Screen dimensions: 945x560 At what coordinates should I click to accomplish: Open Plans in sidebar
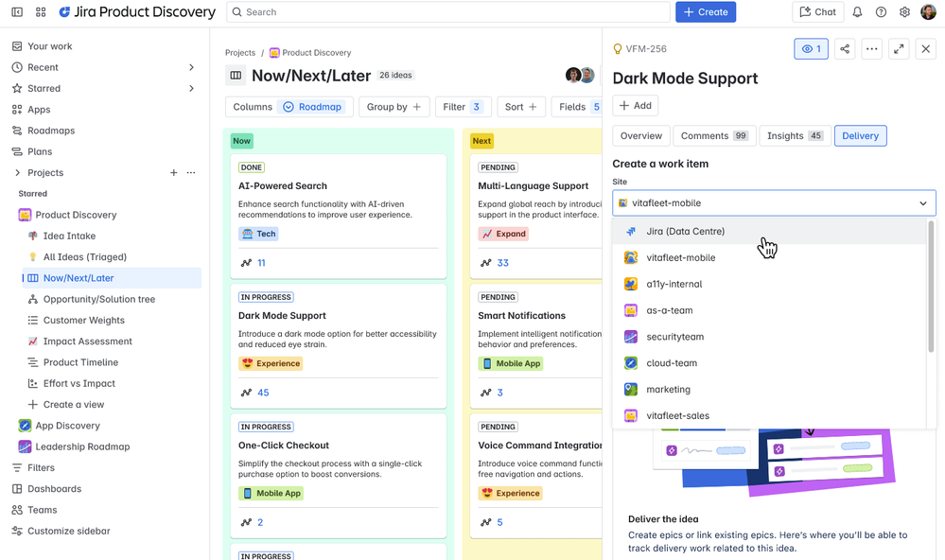[40, 152]
